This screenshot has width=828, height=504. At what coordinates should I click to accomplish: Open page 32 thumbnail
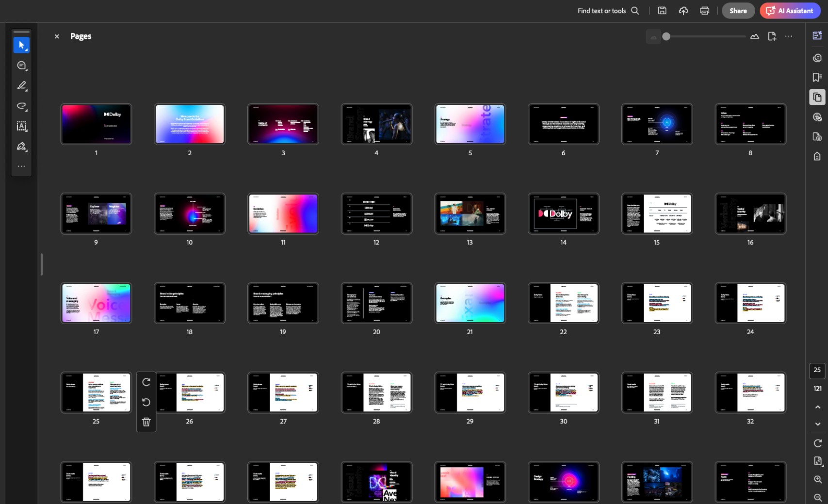(x=750, y=392)
